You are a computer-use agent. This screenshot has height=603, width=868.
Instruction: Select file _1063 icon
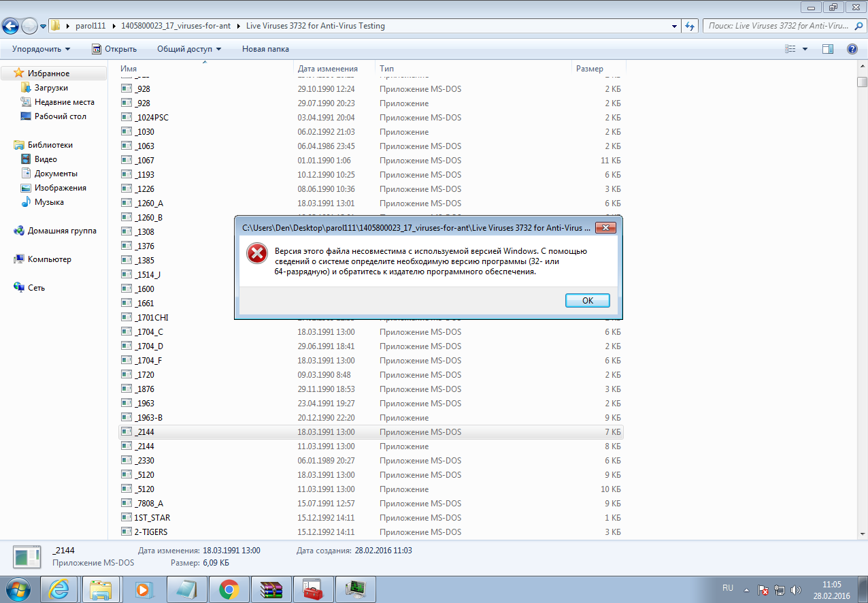pos(127,146)
